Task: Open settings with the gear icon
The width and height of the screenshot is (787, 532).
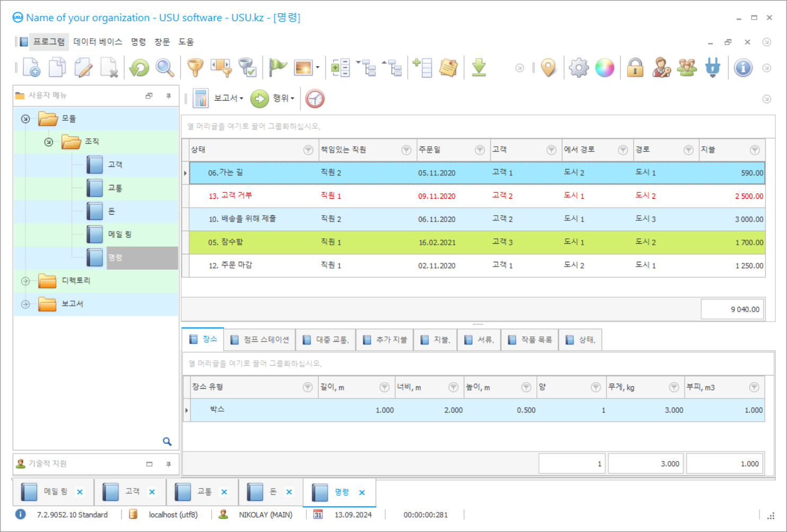Action: click(579, 68)
